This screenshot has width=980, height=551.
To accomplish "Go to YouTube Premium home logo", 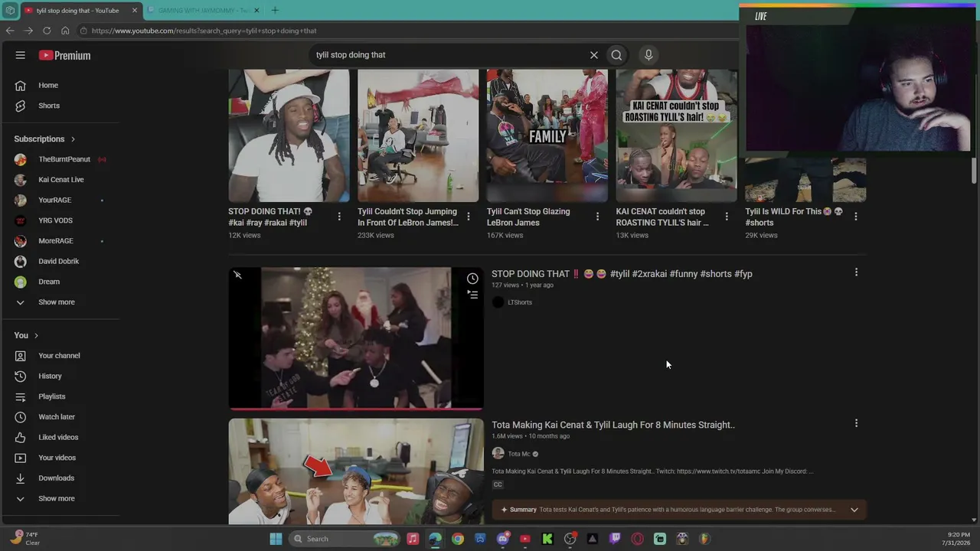I will pyautogui.click(x=65, y=55).
